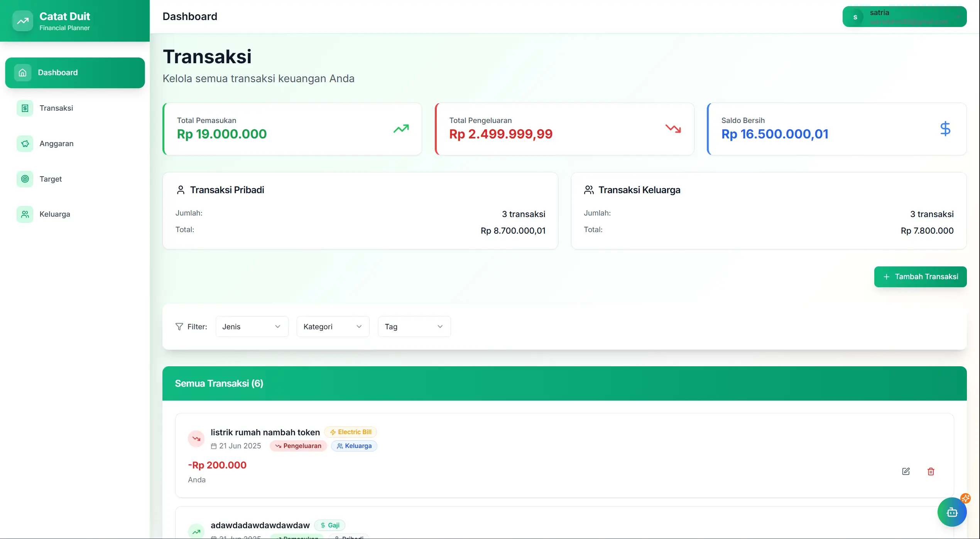Screen dimensions: 980x539
Task: Click the downward trend icon in Total Pengeluaran
Action: pos(673,129)
